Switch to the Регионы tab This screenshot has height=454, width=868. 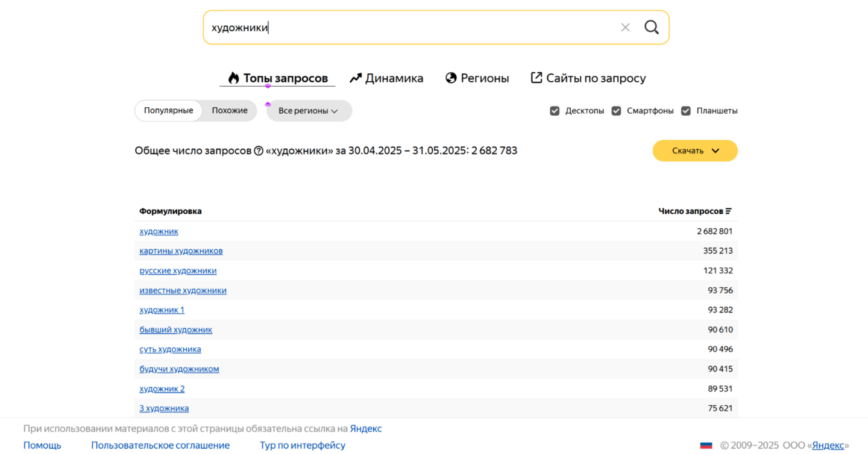pyautogui.click(x=477, y=78)
